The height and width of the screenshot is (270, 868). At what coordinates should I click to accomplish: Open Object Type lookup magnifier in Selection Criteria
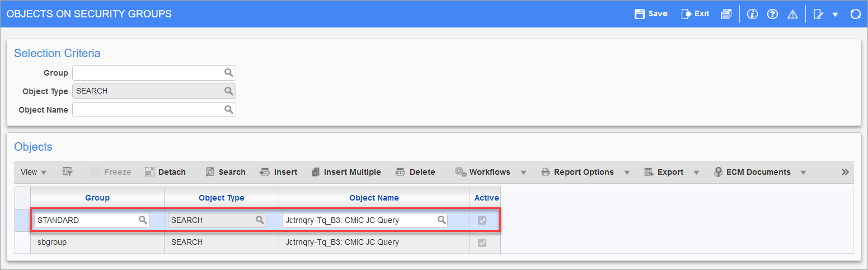click(228, 91)
